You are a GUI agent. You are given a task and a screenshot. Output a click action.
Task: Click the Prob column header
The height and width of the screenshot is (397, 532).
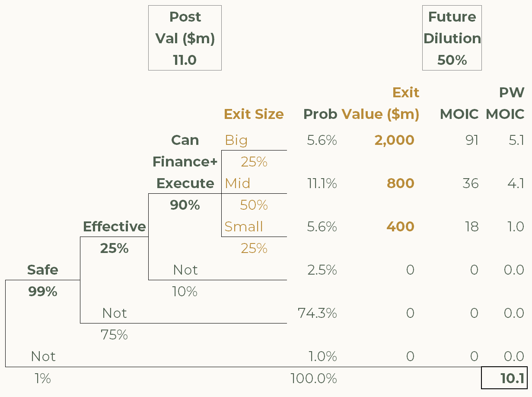click(x=320, y=114)
